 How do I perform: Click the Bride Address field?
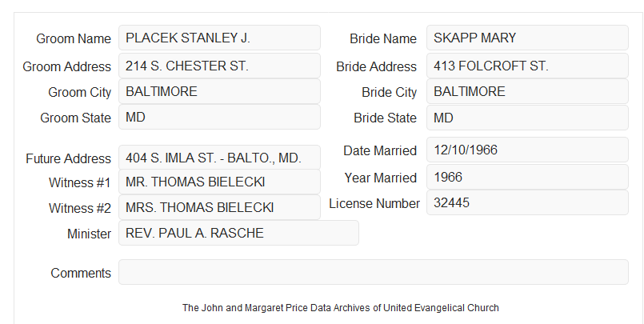coord(527,66)
